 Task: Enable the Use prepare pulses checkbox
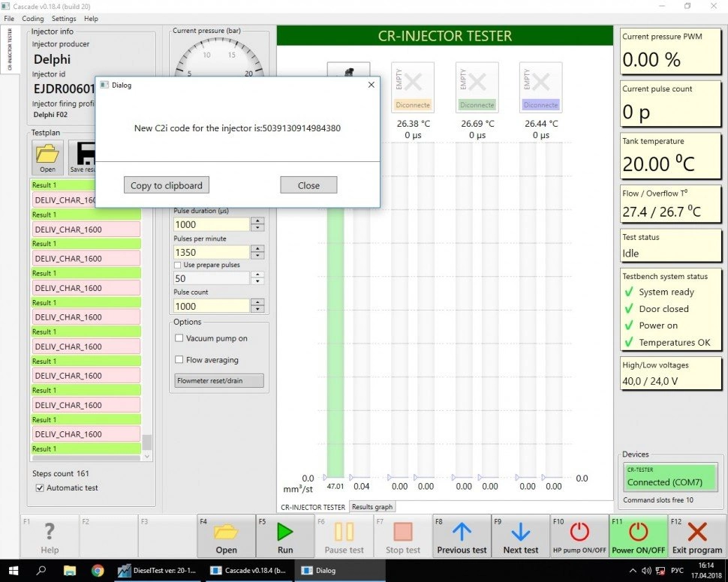coord(177,265)
